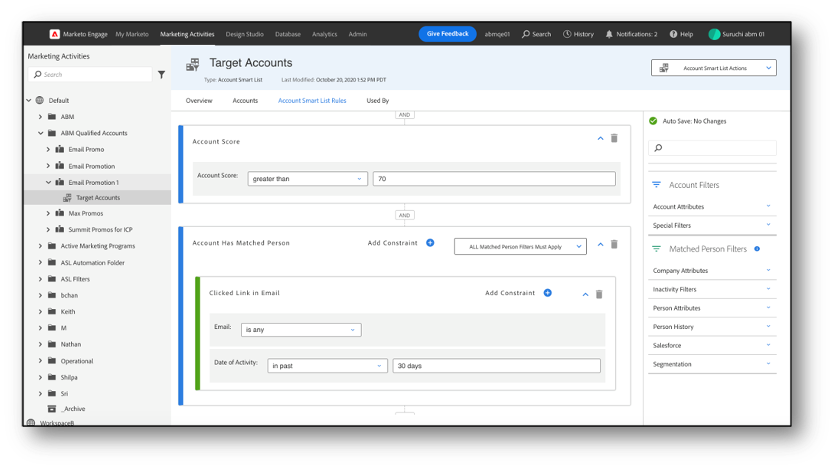Click the Suruchi abm 01 user avatar
Image resolution: width=834 pixels, height=469 pixels.
pos(714,34)
